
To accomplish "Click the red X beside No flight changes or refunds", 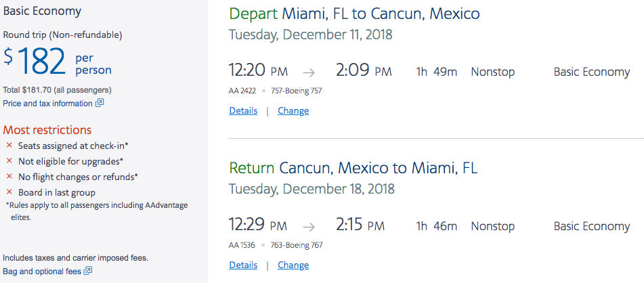I will click(9, 177).
